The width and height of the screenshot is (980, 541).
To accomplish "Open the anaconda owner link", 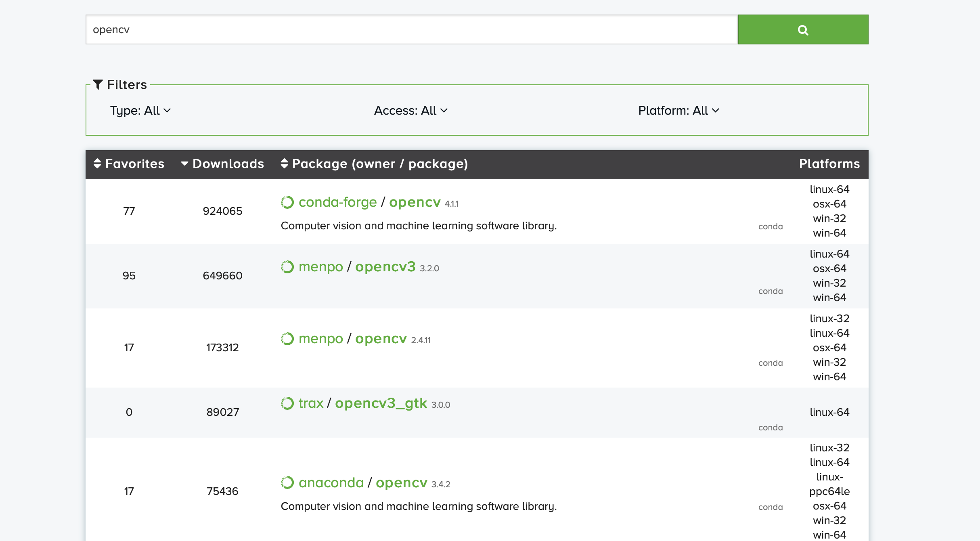I will click(x=331, y=482).
